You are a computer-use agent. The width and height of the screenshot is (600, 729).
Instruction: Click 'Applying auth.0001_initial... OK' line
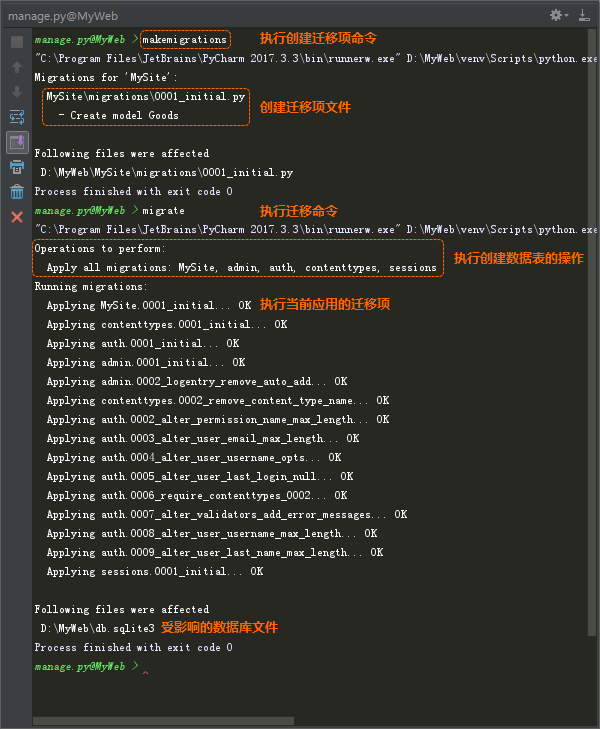(143, 344)
